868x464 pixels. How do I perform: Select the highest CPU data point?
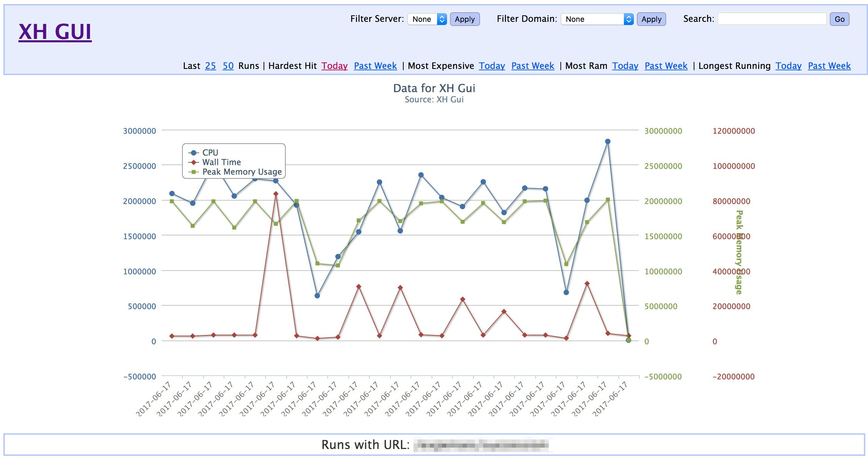tap(608, 142)
